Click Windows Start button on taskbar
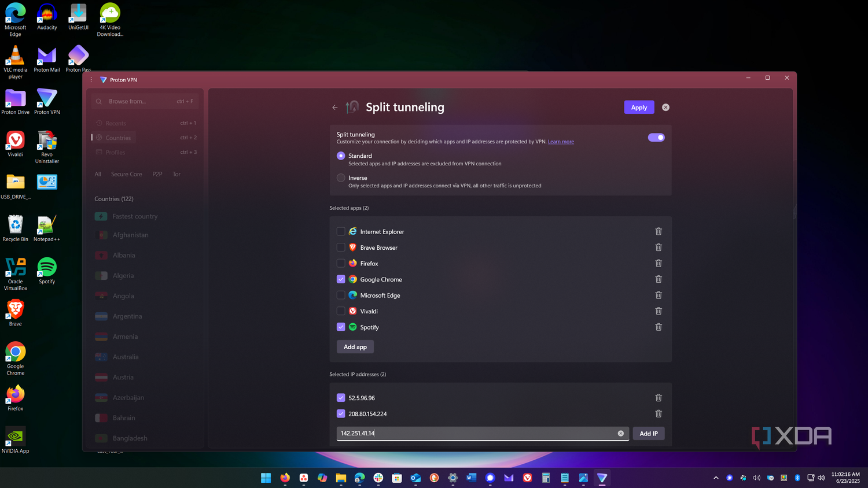Screen dimensions: 868x488 [266, 478]
